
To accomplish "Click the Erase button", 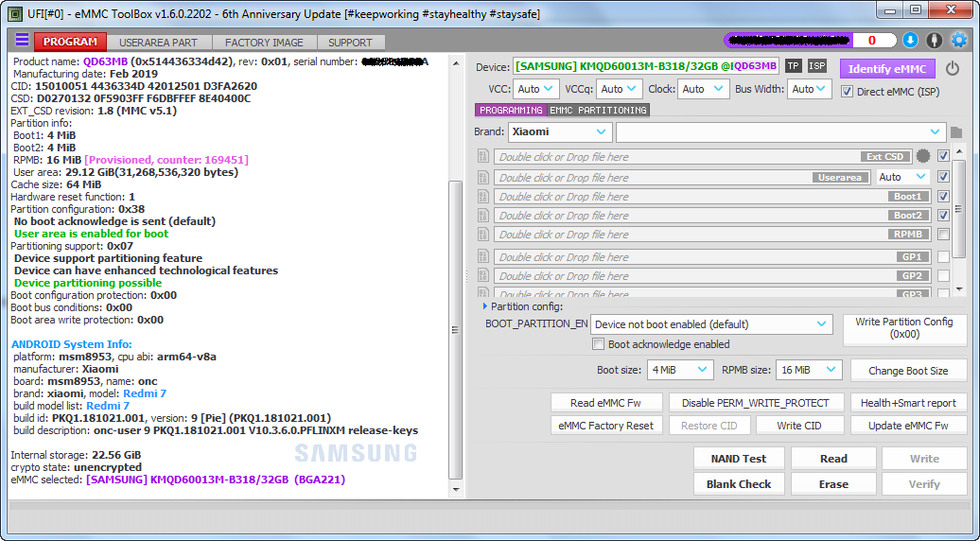I will (833, 484).
